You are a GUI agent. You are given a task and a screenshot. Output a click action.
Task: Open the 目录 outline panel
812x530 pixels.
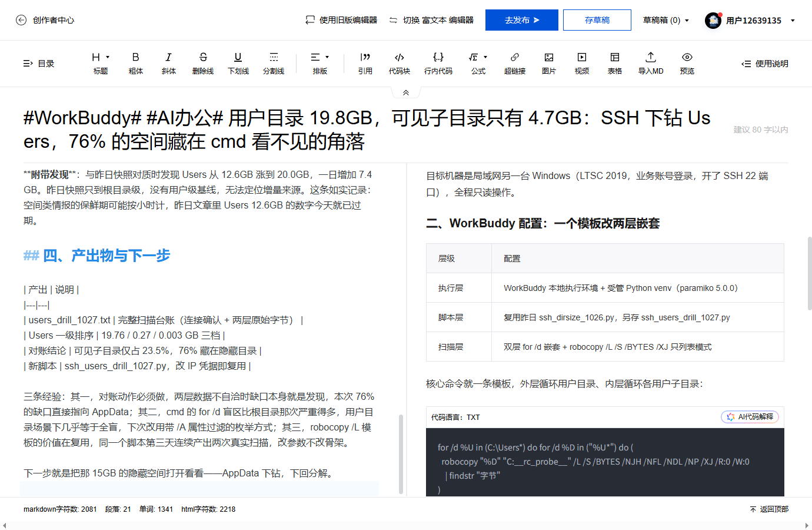point(39,64)
